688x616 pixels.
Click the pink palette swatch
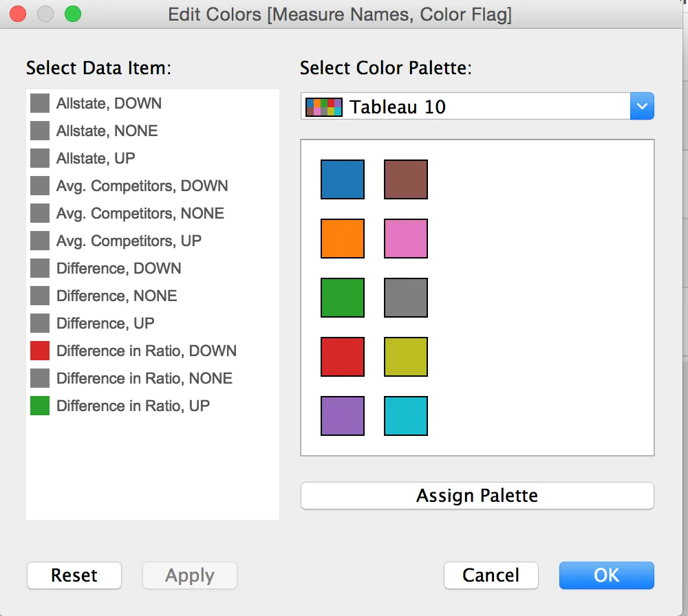click(406, 239)
